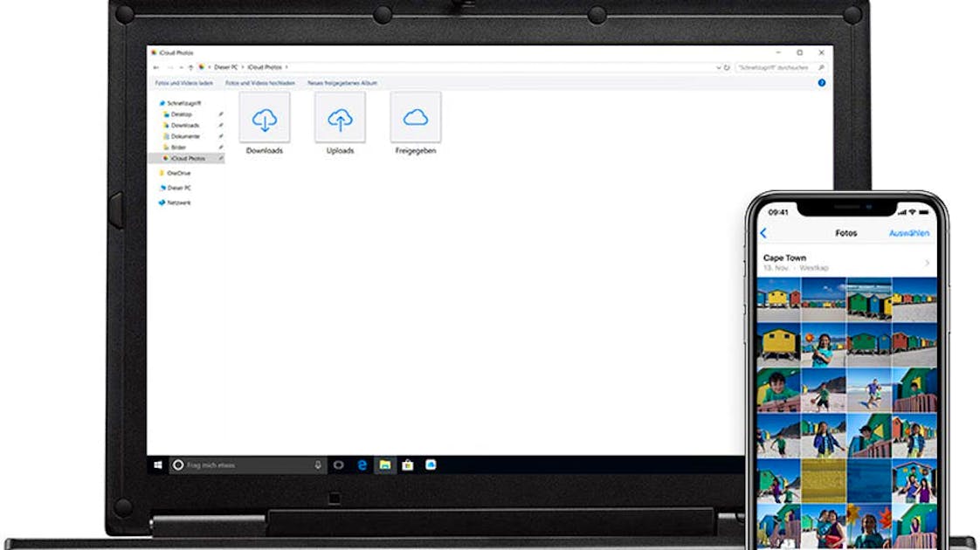Viewport: 980px width, 550px height.
Task: Open the Microsoft Store taskbar icon
Action: pyautogui.click(x=407, y=465)
